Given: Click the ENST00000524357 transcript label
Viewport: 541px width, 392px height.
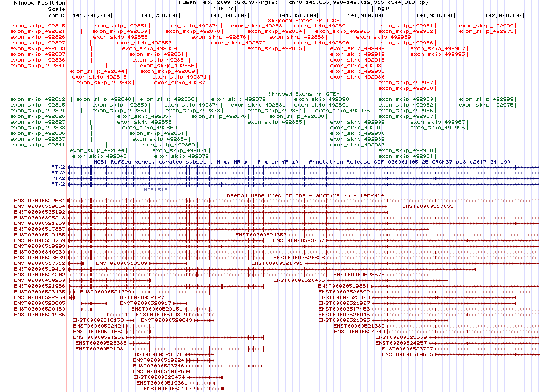Looking at the screenshot, I should pos(261,235).
